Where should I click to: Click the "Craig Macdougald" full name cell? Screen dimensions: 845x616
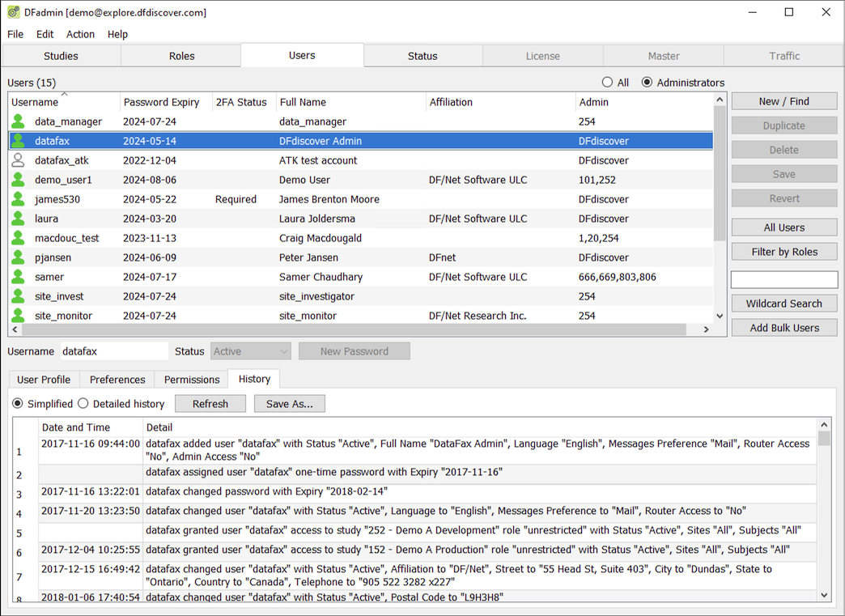point(320,238)
